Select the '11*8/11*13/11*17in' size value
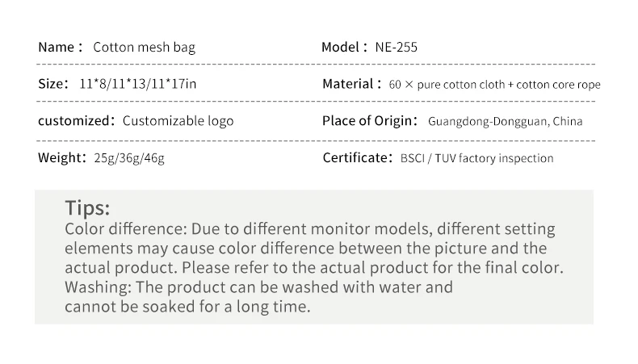638x364 pixels. pos(138,84)
